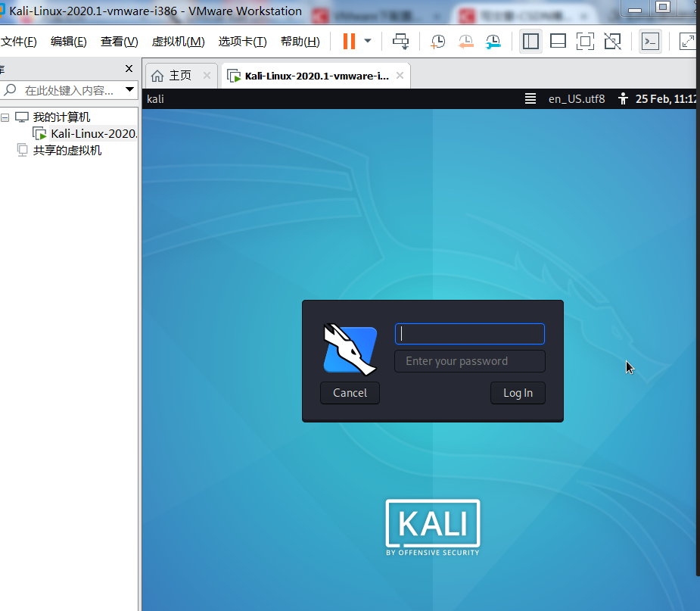Click the library search input field
This screenshot has height=611, width=700.
69,90
